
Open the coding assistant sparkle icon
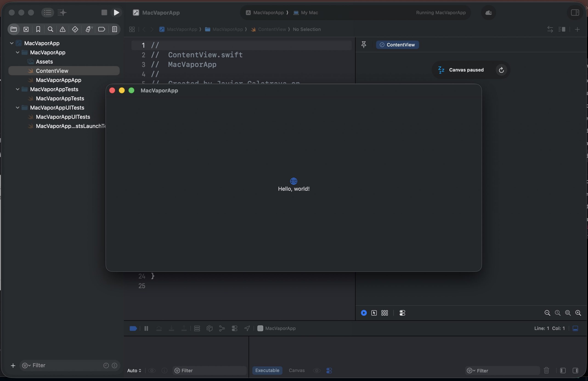(62, 12)
